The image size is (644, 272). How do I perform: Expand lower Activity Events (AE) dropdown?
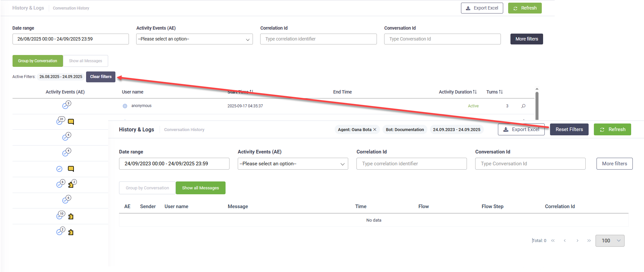292,164
